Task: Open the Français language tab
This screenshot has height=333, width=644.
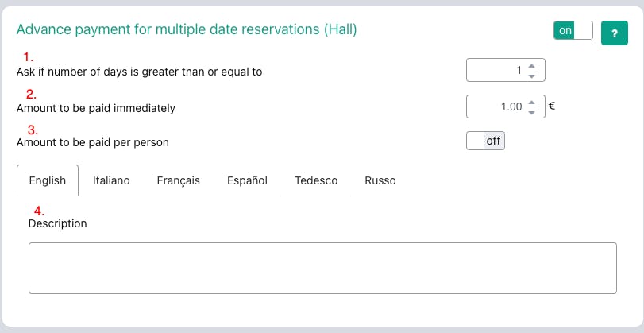Action: [x=178, y=180]
